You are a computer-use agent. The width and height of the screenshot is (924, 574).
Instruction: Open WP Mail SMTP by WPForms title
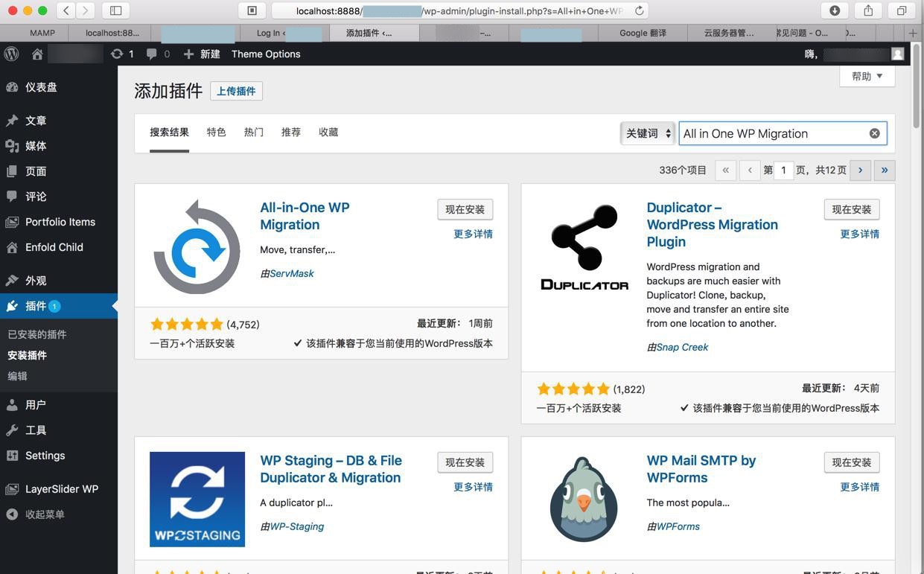(701, 469)
